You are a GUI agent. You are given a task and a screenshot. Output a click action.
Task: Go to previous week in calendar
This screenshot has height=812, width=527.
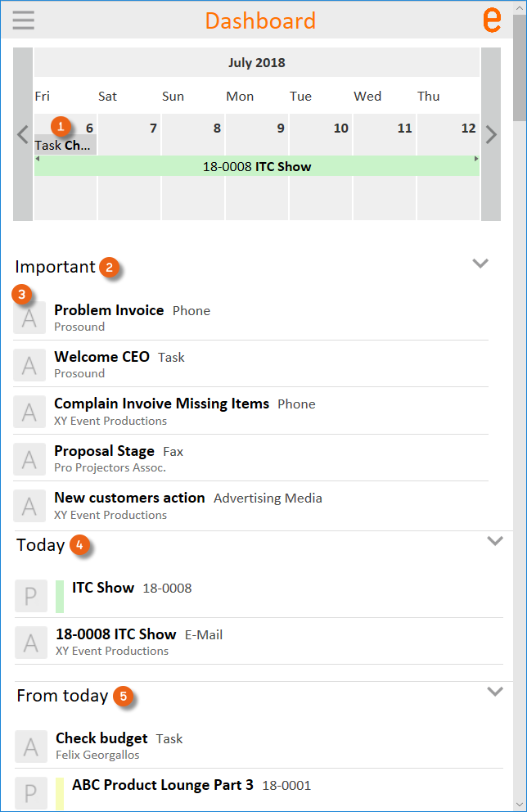pyautogui.click(x=23, y=134)
